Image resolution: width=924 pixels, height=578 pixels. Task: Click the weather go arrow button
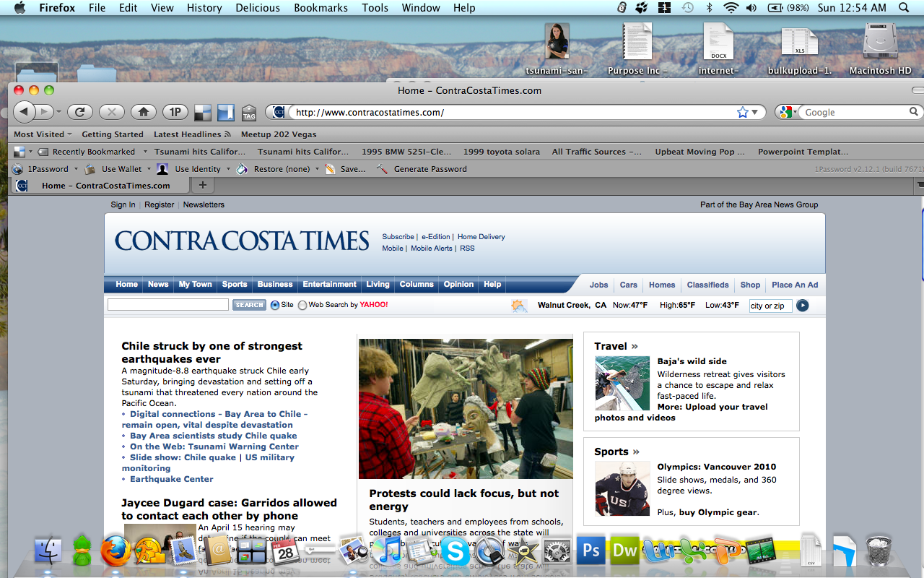(x=802, y=306)
